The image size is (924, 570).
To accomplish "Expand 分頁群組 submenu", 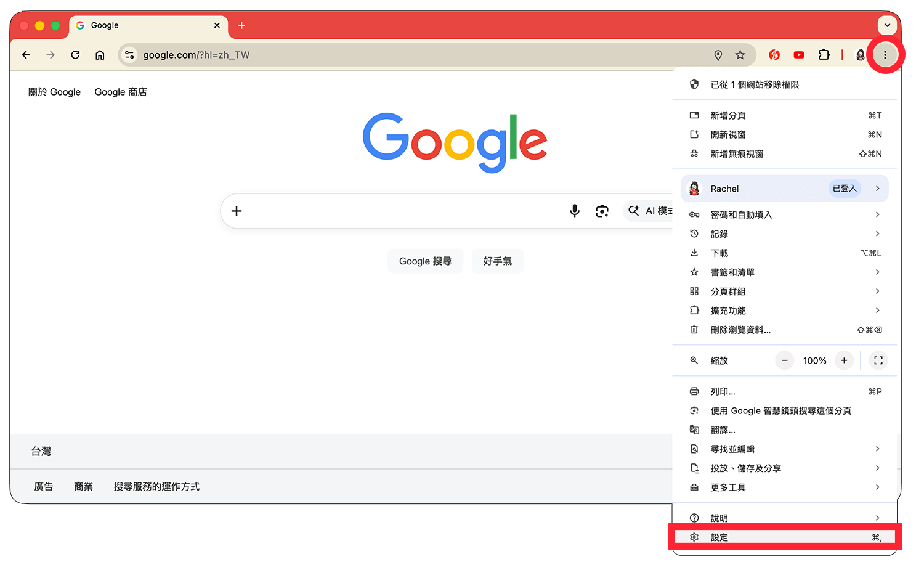I will click(x=785, y=291).
